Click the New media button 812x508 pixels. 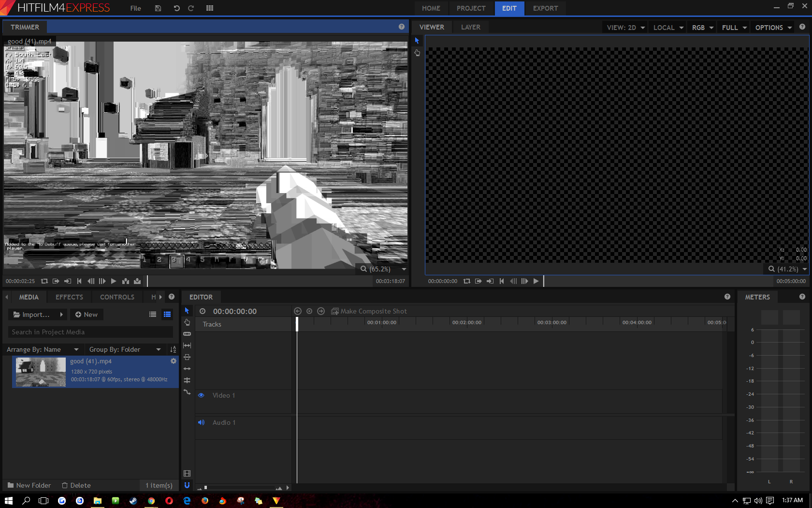(87, 314)
